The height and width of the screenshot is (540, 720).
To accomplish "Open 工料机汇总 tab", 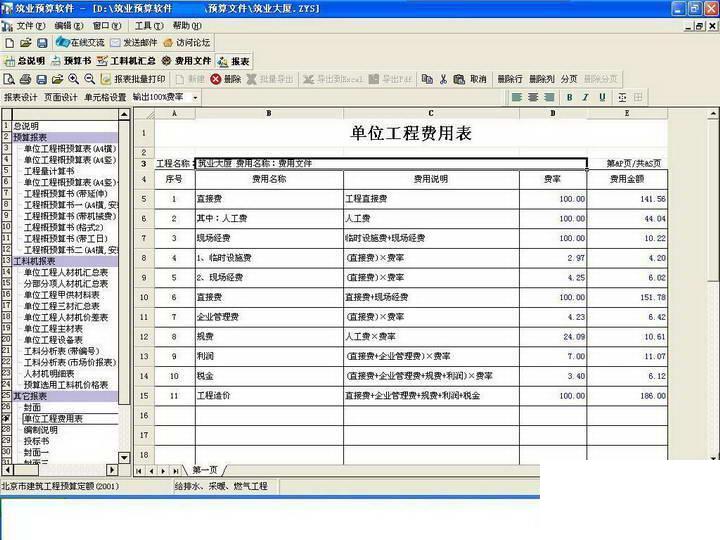I will pos(126,61).
